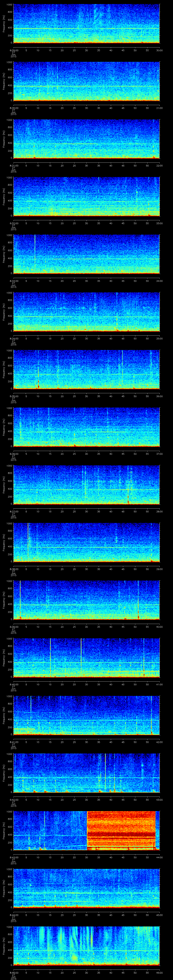Click the Frequency (Hz) axis label of the 8:29:00 panel
The height and width of the screenshot is (980, 173).
pyautogui.click(x=4, y=24)
